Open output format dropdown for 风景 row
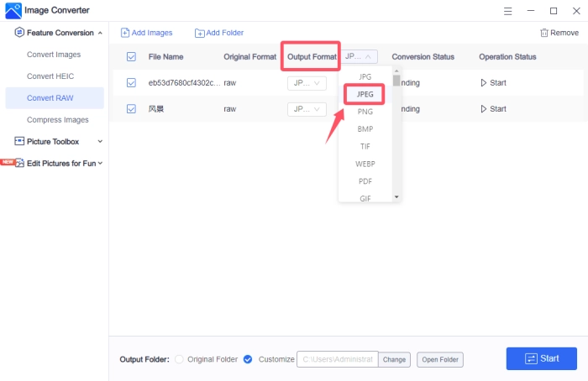 307,109
